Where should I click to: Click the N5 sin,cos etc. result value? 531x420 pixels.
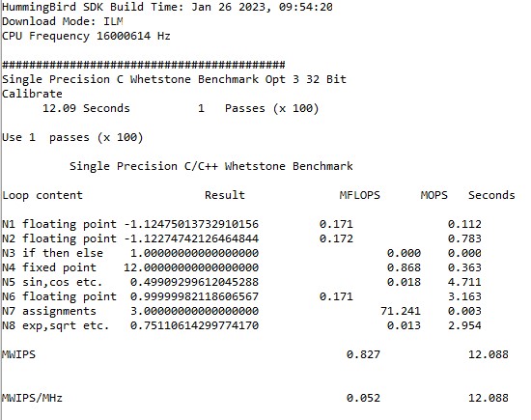tap(194, 282)
